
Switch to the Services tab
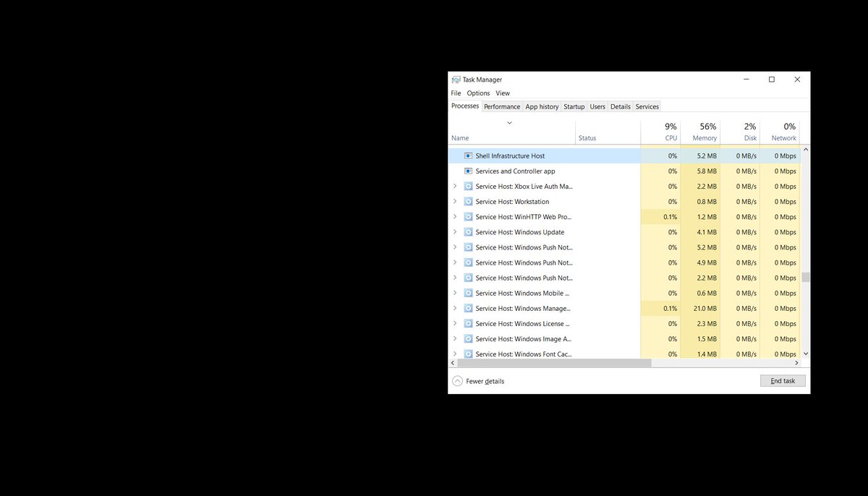(647, 107)
